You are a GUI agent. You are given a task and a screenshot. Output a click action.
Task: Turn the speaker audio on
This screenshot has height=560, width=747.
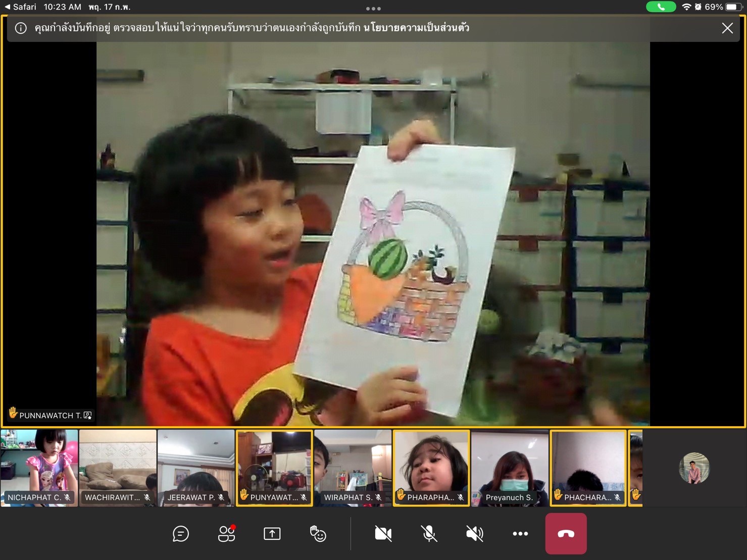(474, 534)
